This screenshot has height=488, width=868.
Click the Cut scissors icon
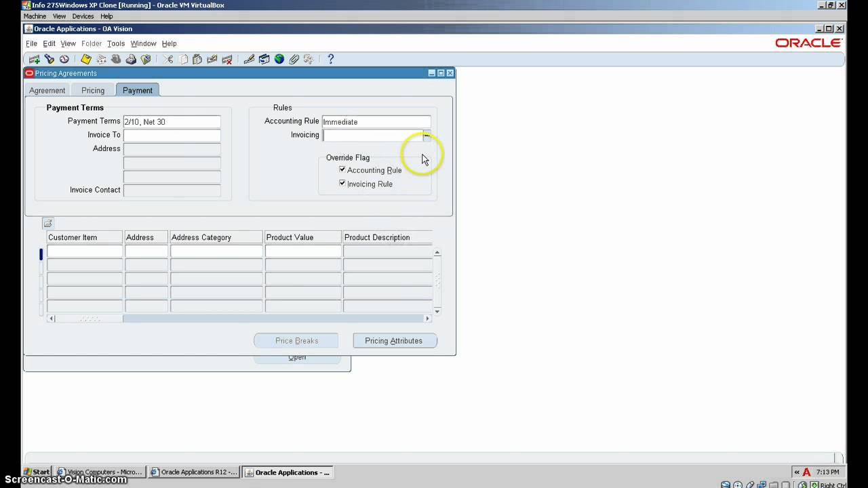[167, 60]
